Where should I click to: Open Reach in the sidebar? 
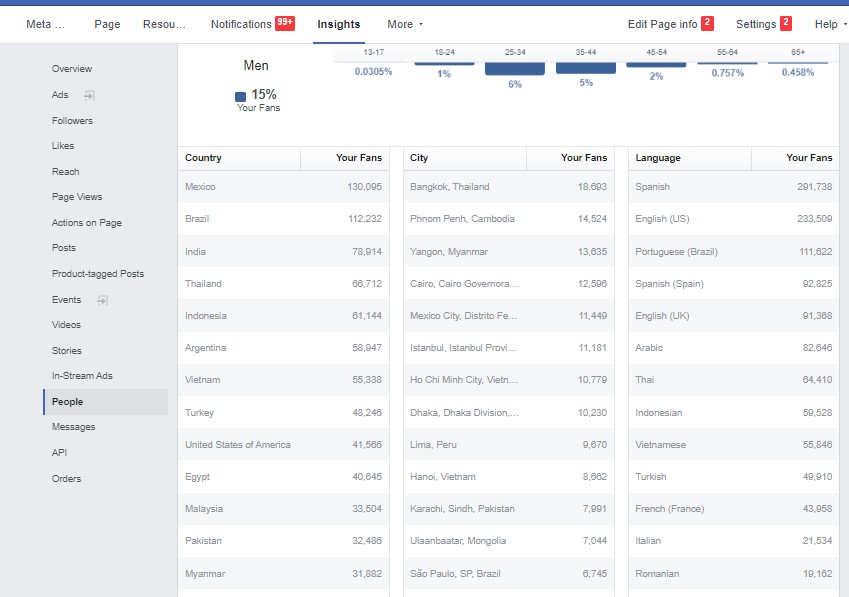[66, 172]
